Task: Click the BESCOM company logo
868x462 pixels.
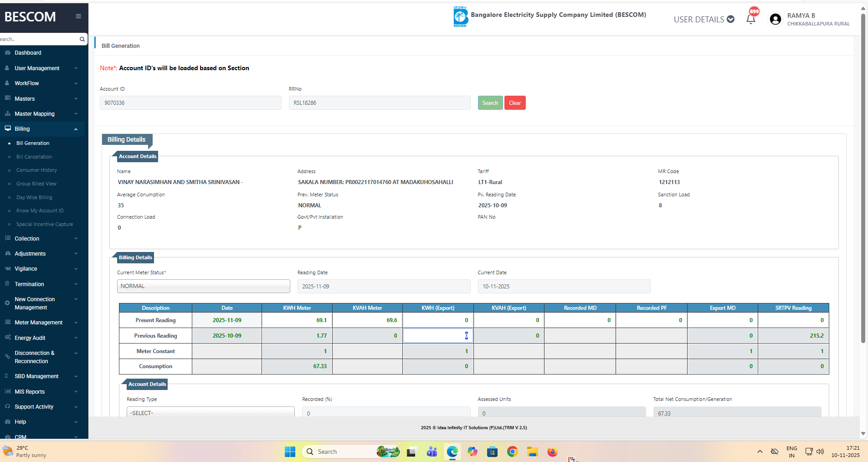Action: (460, 17)
